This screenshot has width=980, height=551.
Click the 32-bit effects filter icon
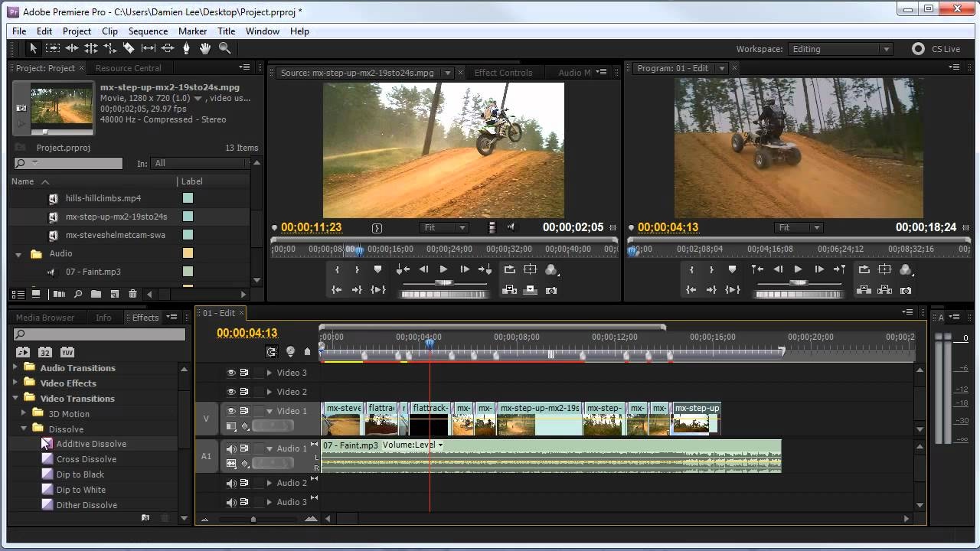coord(45,352)
